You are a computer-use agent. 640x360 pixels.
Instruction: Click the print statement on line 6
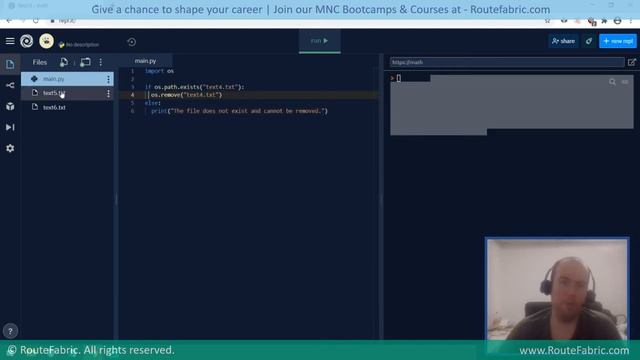240,111
